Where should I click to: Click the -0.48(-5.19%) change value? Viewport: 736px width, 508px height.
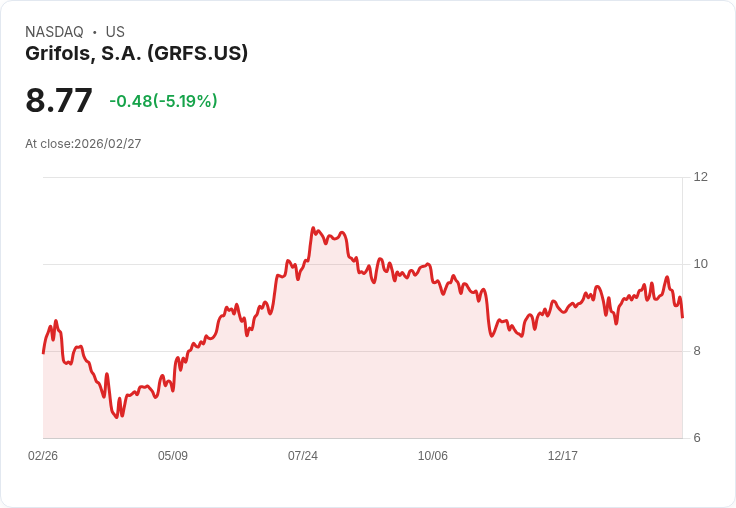(163, 101)
